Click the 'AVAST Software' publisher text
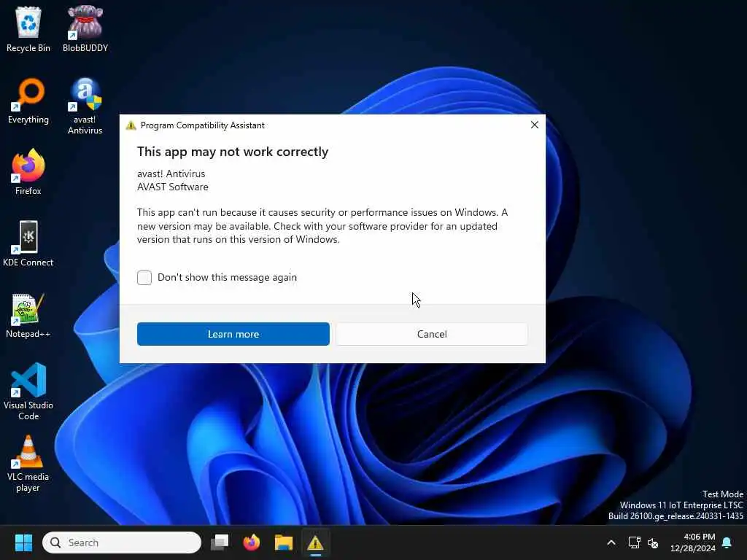 click(173, 187)
